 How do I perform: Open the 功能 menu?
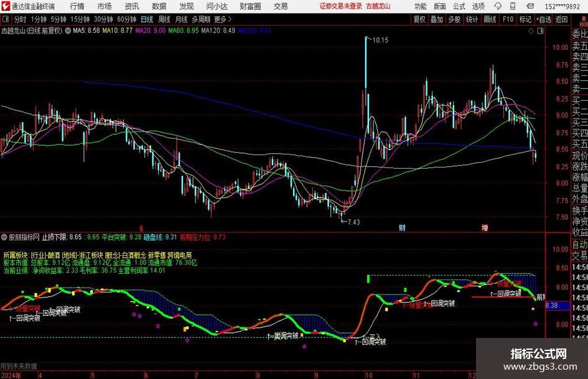coord(421,6)
